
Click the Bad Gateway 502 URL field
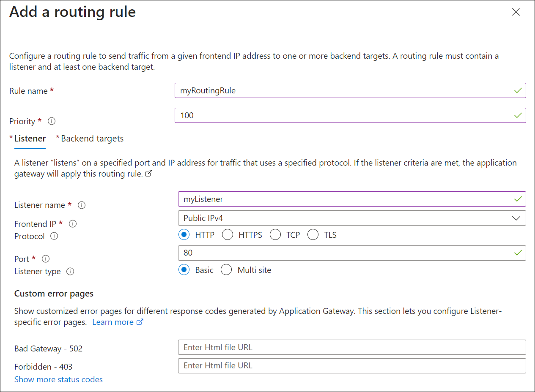(x=351, y=347)
